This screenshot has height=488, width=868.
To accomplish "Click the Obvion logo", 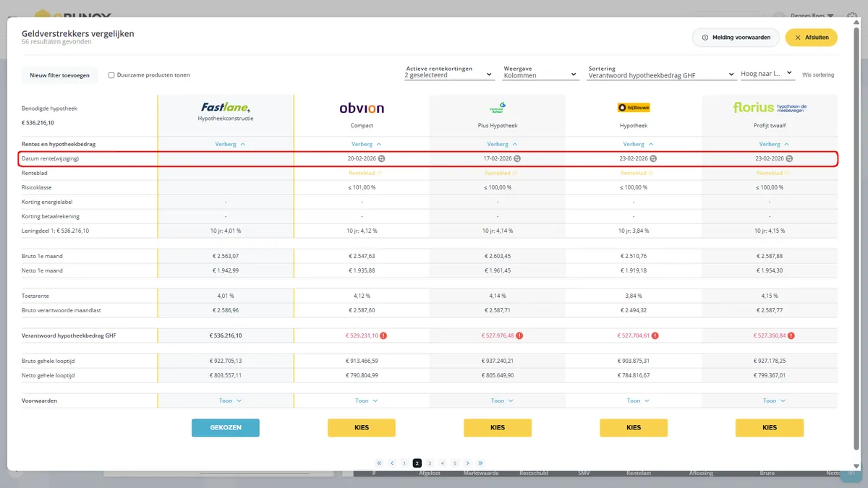I will [x=362, y=108].
